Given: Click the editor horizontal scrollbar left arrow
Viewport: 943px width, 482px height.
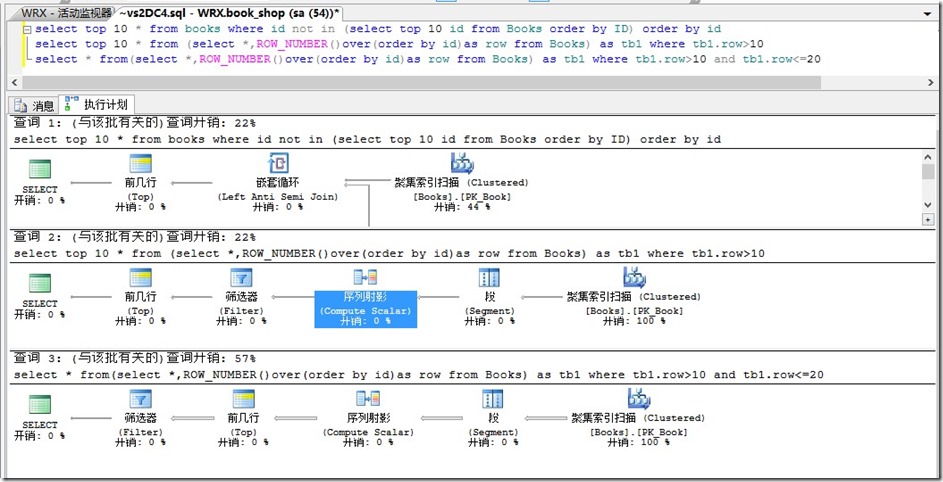Looking at the screenshot, I should click(x=16, y=82).
